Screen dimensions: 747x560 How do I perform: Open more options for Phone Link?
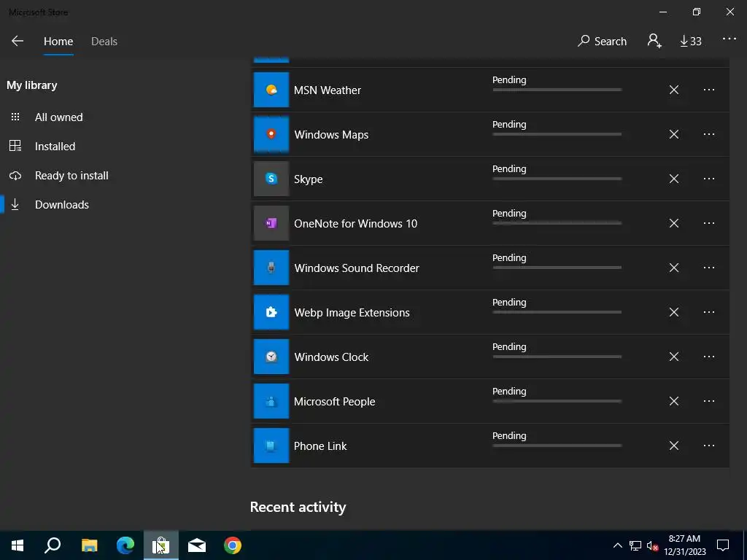(709, 446)
